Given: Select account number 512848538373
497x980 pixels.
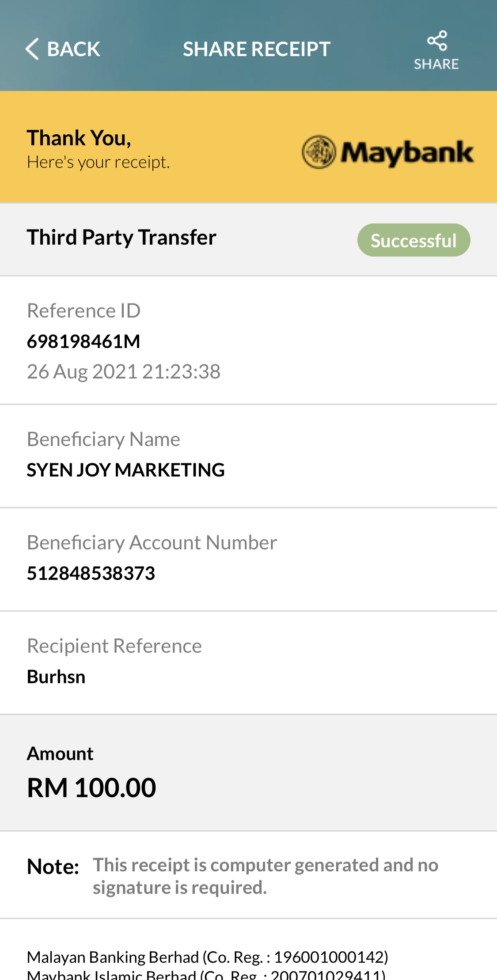Looking at the screenshot, I should [x=91, y=573].
